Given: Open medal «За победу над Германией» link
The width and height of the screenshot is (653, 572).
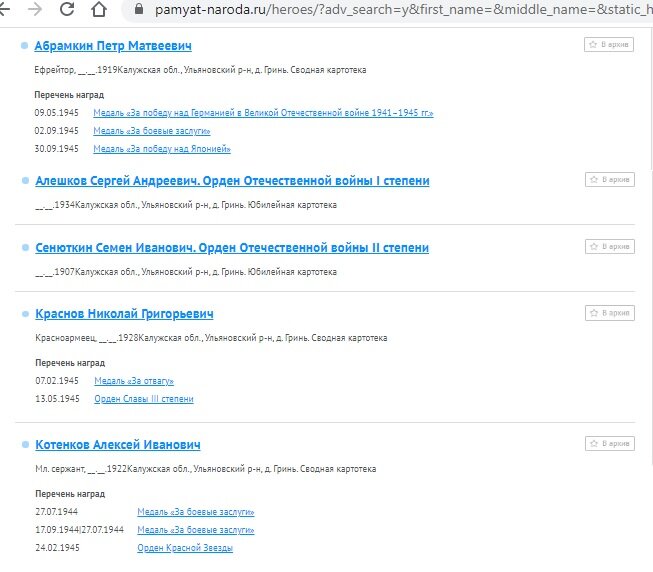Looking at the screenshot, I should 263,113.
